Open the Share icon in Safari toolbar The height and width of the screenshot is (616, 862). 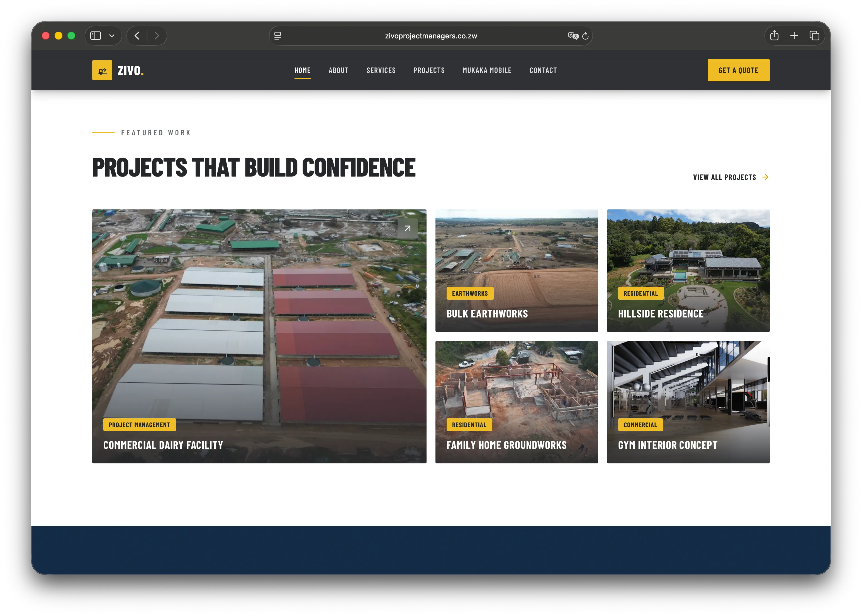click(x=774, y=36)
